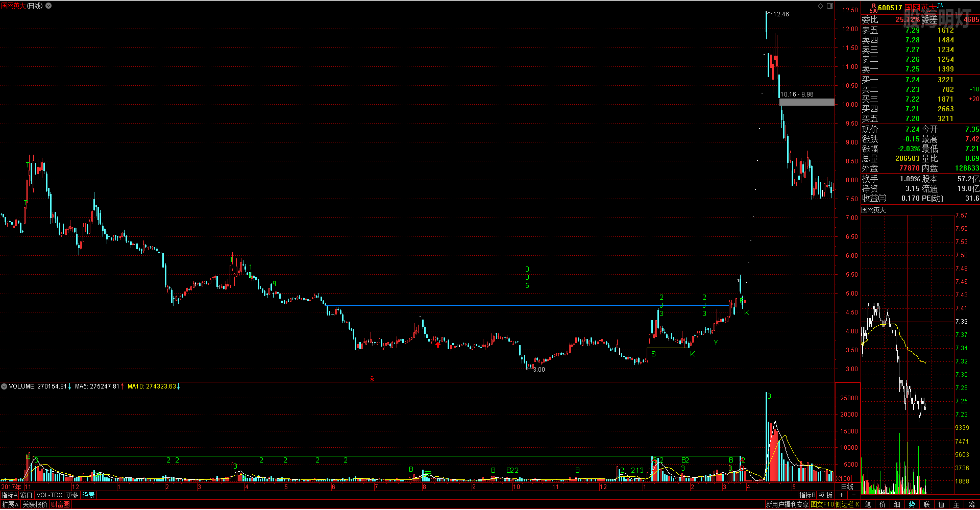
Task: Click the 卖一 ask price 7.25
Action: coord(913,69)
